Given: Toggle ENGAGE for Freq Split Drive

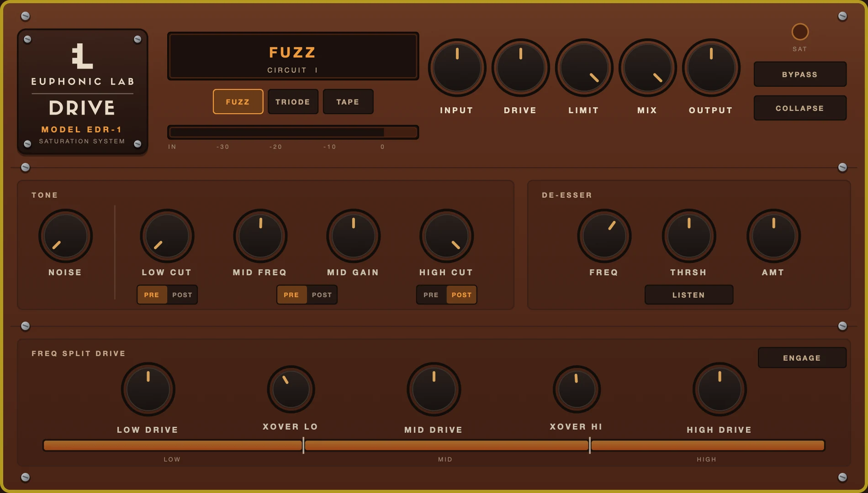Looking at the screenshot, I should pyautogui.click(x=802, y=358).
